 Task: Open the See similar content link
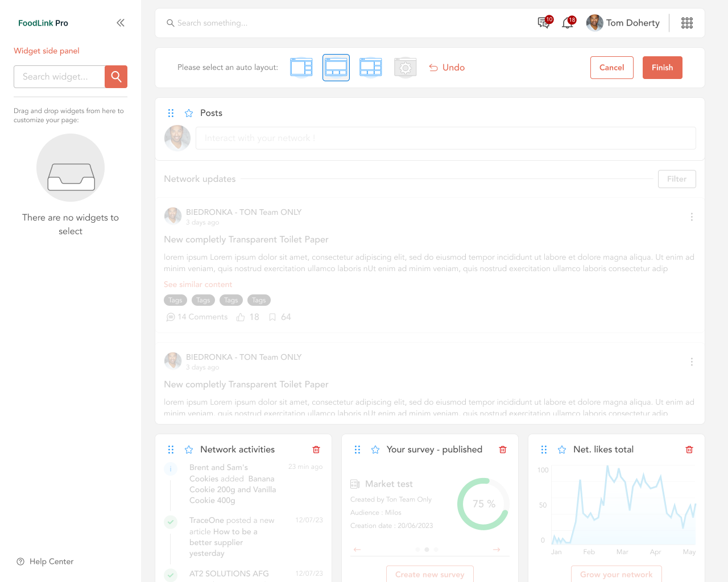point(198,284)
